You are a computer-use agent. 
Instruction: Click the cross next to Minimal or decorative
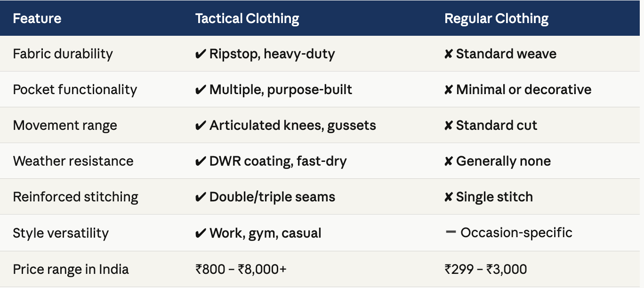pyautogui.click(x=449, y=90)
